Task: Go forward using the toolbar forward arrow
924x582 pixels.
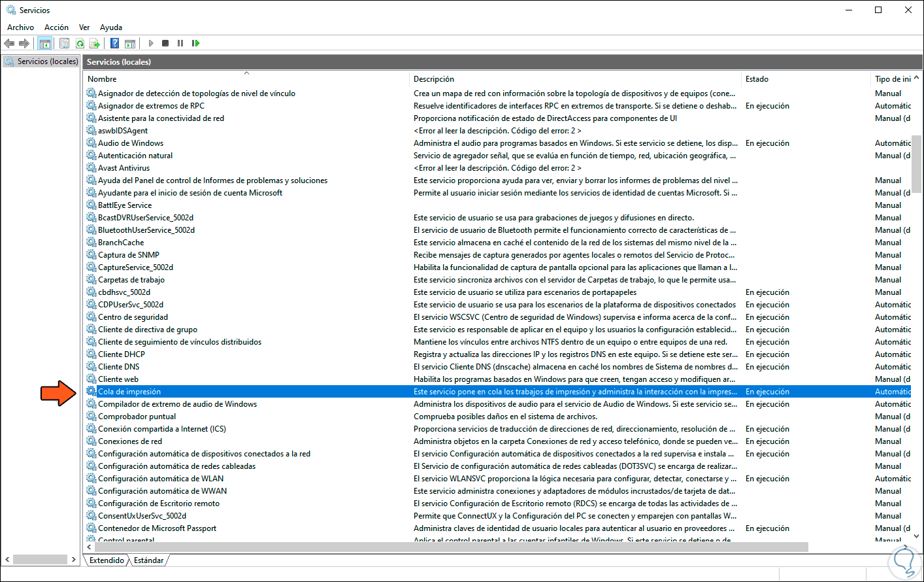Action: point(24,43)
